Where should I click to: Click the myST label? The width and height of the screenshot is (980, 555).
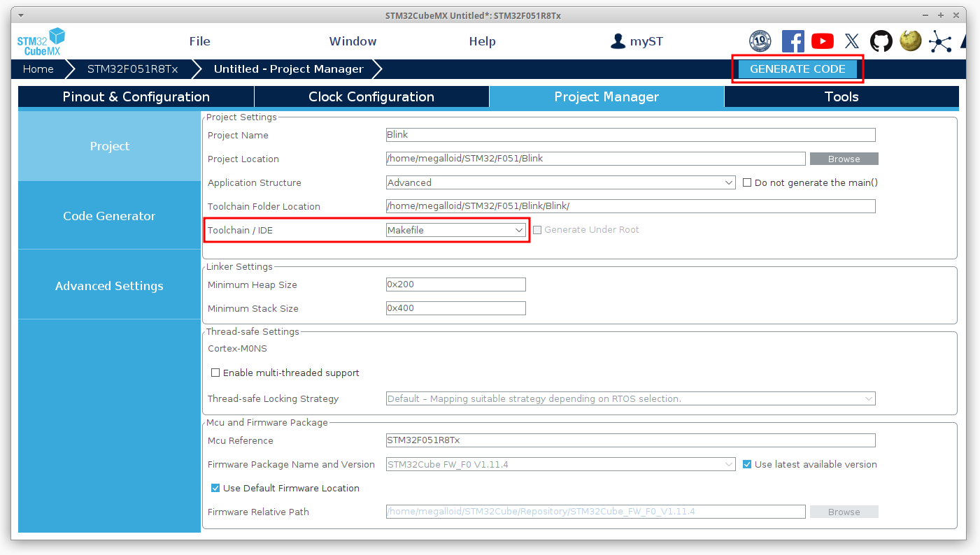tap(646, 41)
